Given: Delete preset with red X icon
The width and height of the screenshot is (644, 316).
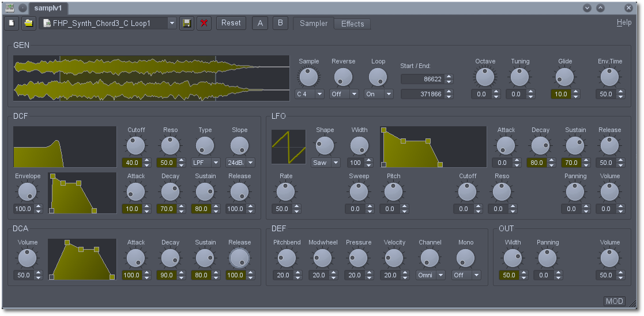Looking at the screenshot, I should pyautogui.click(x=204, y=23).
